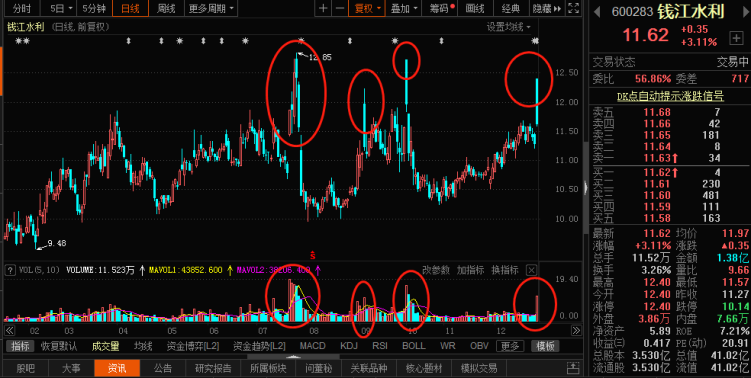Open the 复权 dropdown
The width and height of the screenshot is (751, 378).
pos(367,8)
